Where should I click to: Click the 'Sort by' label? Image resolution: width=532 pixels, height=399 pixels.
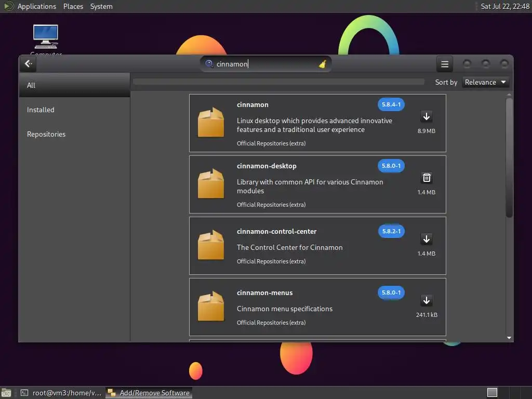(x=446, y=82)
